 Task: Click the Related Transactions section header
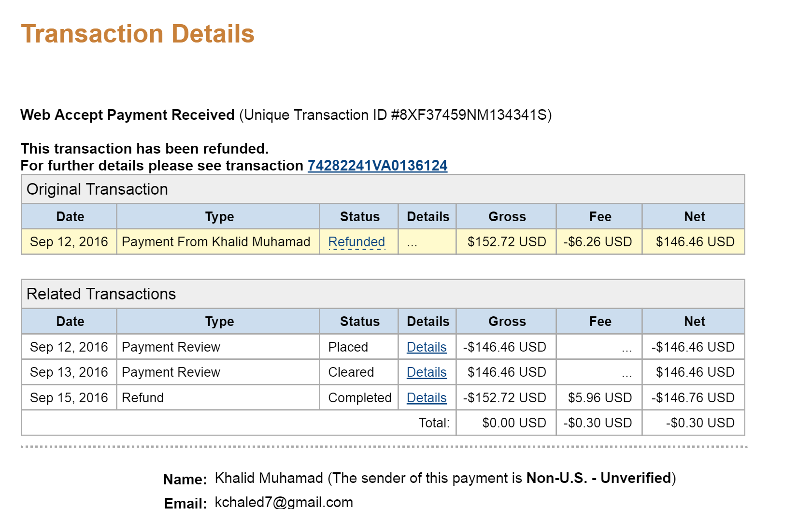click(x=383, y=294)
